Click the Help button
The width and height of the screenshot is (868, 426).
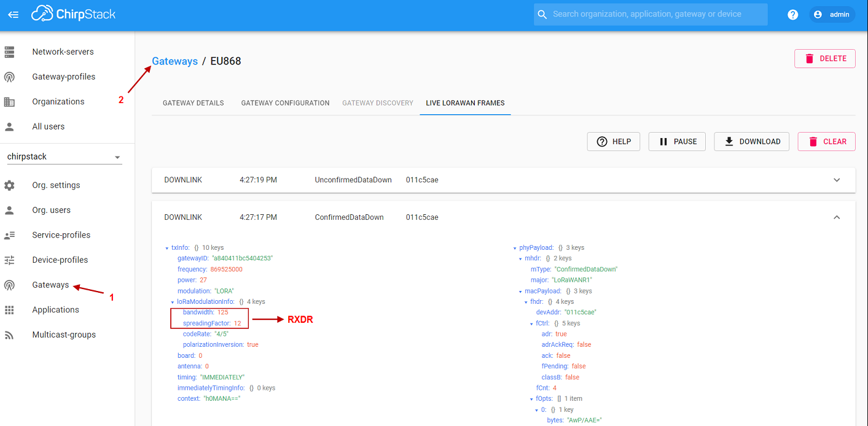[614, 141]
